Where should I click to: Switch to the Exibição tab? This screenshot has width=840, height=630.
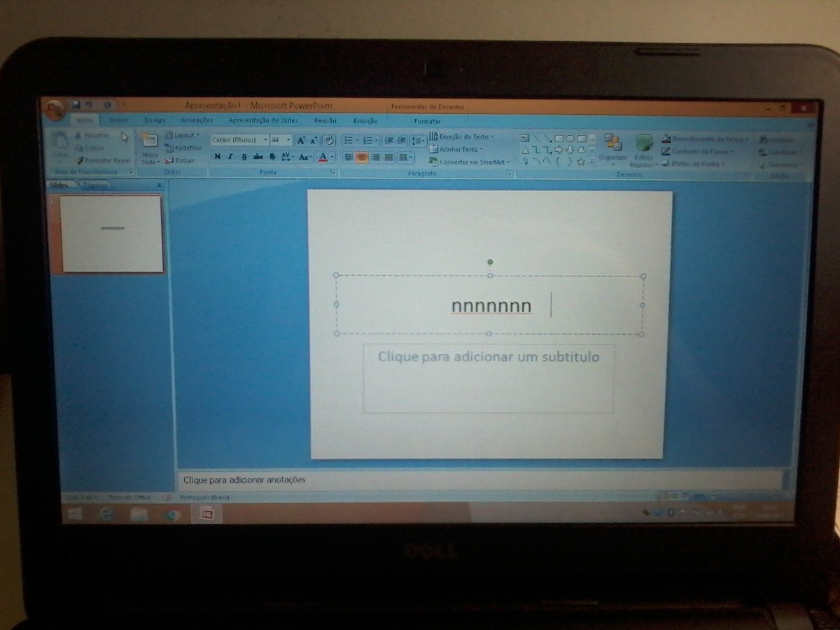tap(365, 121)
